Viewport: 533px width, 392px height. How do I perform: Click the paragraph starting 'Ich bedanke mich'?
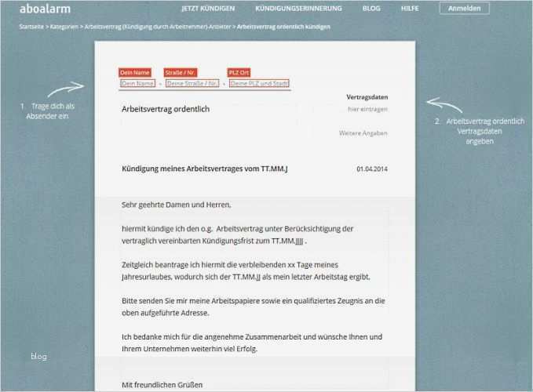point(252,343)
